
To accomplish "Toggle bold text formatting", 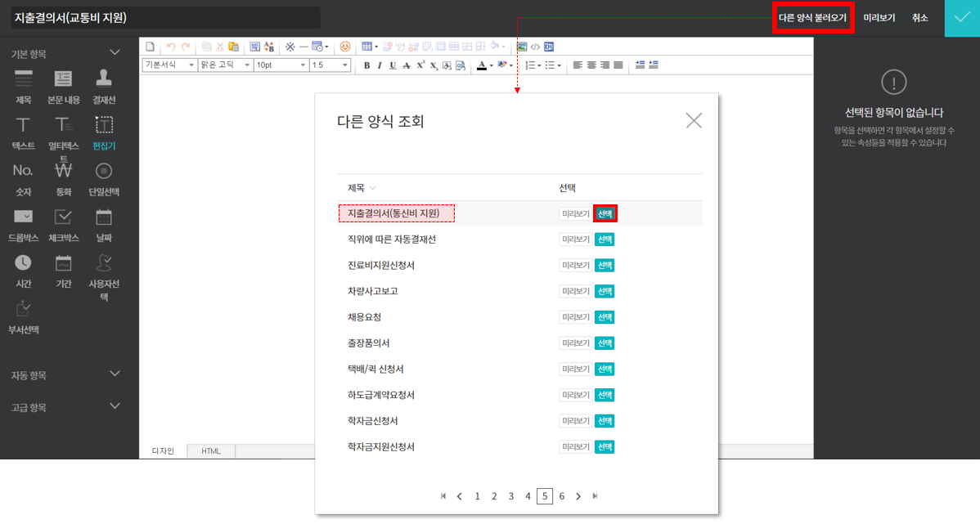I will pos(366,65).
